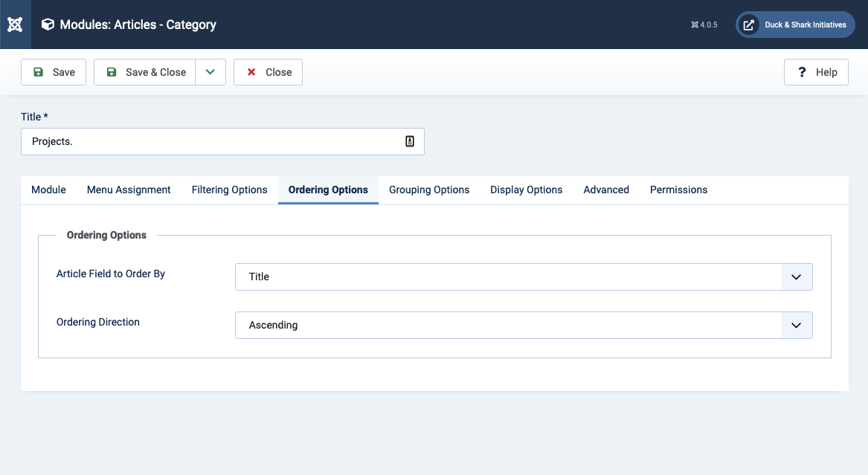Screen dimensions: 868x475
Task: Click the Joomla logo icon
Action: 15,25
